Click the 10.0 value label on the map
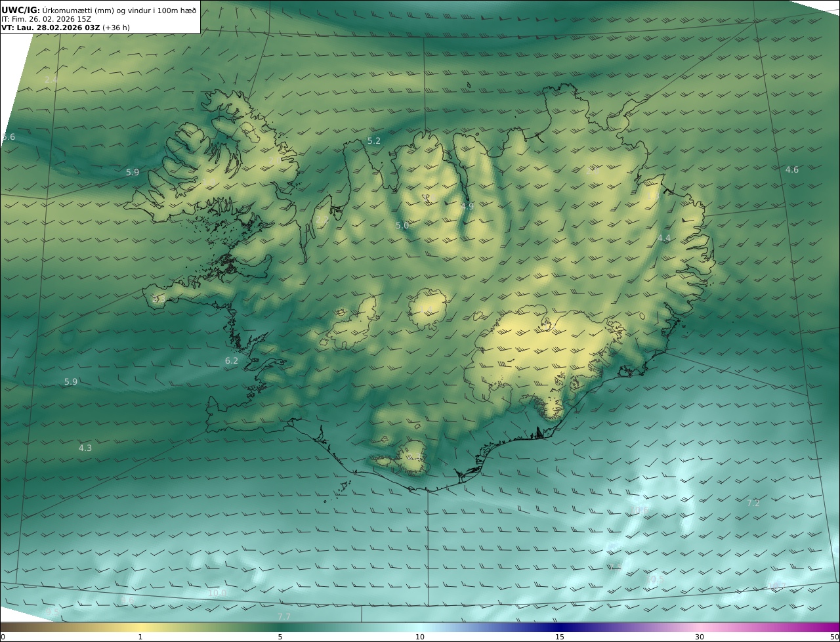 coord(217,593)
